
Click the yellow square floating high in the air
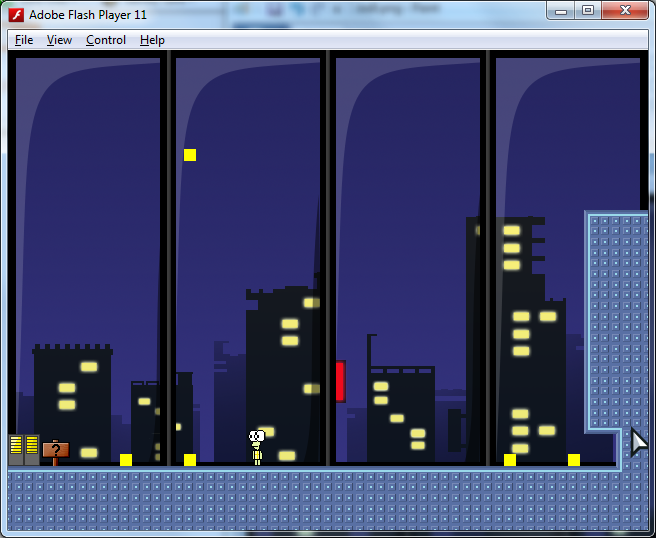tap(190, 155)
